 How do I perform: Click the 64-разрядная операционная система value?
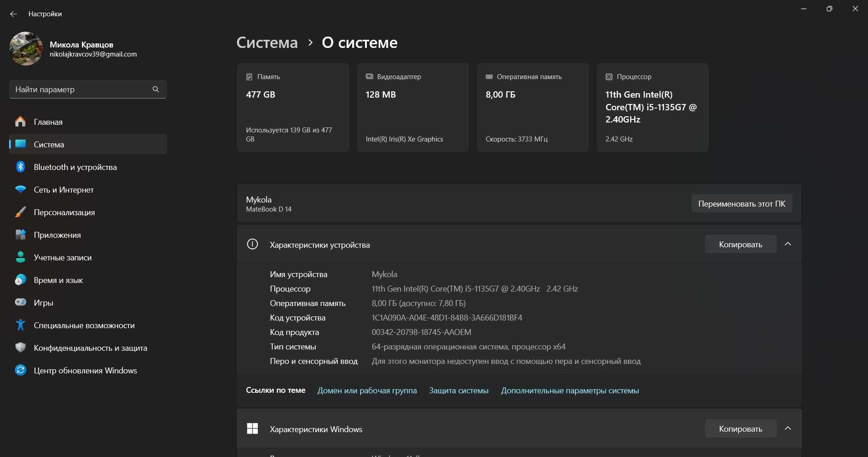pyautogui.click(x=469, y=346)
